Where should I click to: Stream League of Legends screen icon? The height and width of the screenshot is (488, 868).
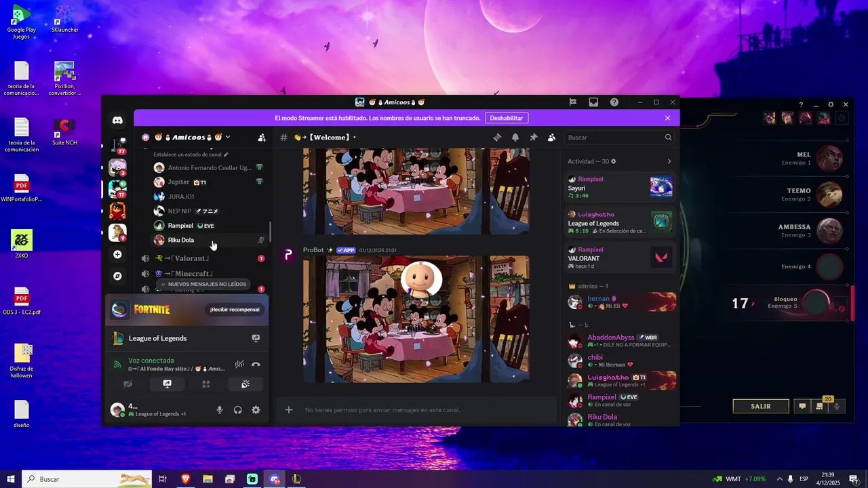256,338
